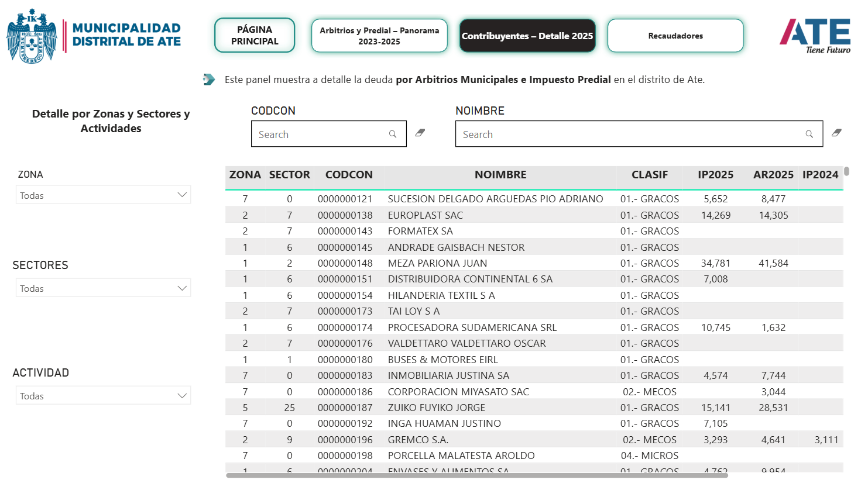Click code 0000000148 in the CODCON column
The height and width of the screenshot is (490, 868).
(x=345, y=263)
